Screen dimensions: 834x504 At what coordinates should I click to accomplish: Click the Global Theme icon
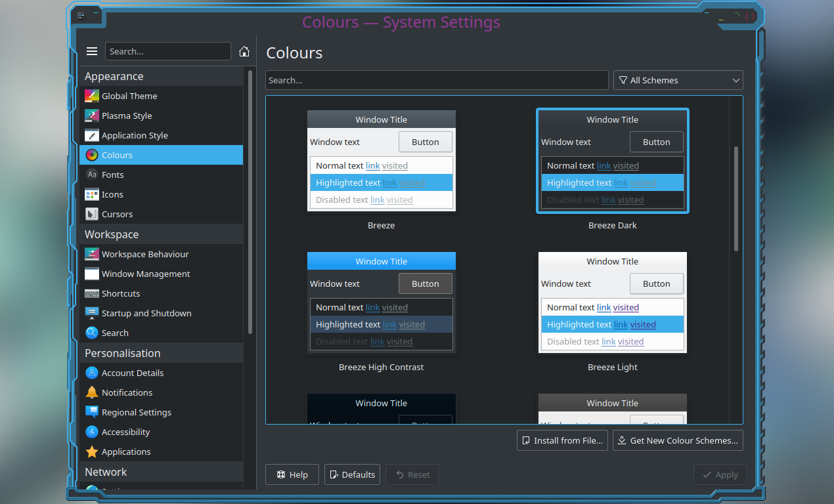(x=92, y=96)
